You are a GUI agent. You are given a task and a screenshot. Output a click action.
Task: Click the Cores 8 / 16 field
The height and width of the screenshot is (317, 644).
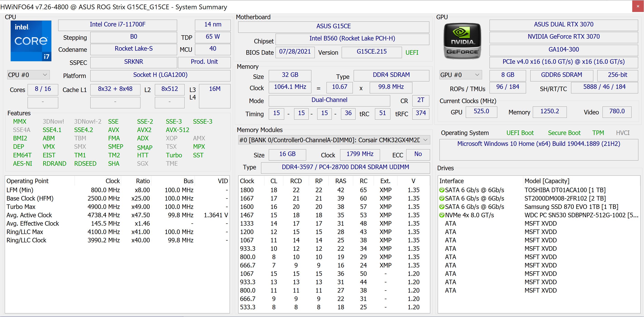(x=43, y=89)
